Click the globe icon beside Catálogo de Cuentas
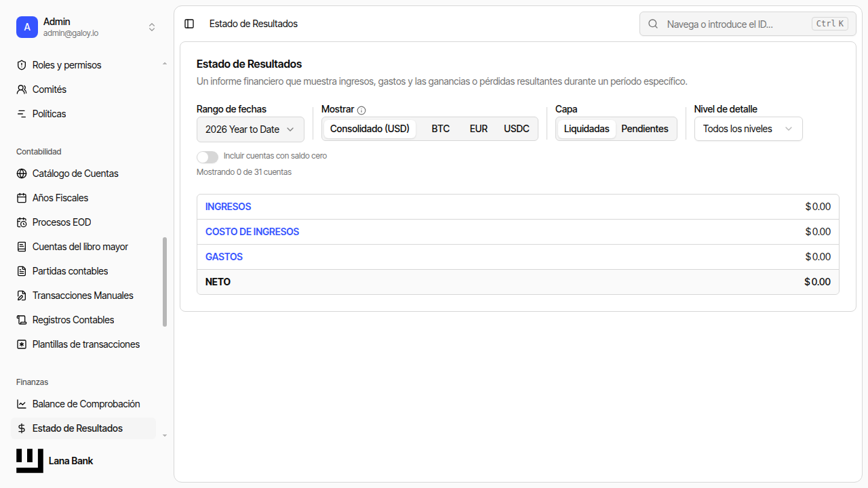This screenshot has width=868, height=488. coord(22,174)
